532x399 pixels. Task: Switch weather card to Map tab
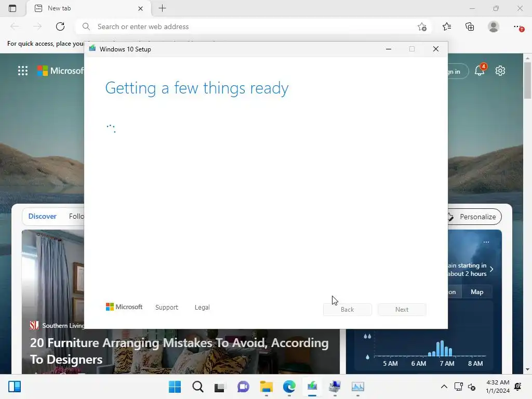[x=477, y=292]
